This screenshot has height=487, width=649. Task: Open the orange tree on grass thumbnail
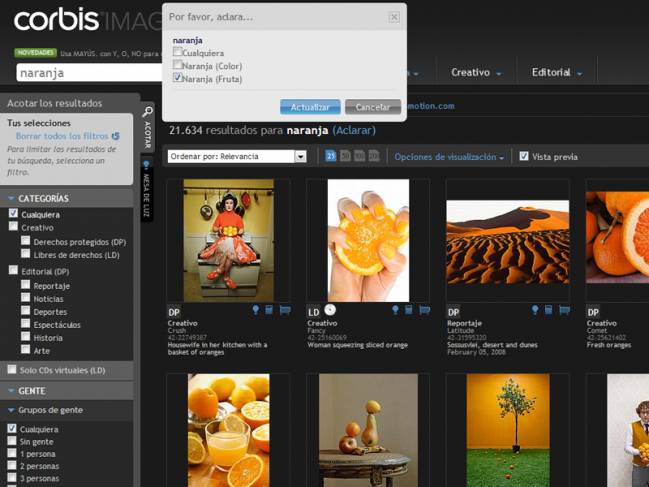(x=508, y=430)
